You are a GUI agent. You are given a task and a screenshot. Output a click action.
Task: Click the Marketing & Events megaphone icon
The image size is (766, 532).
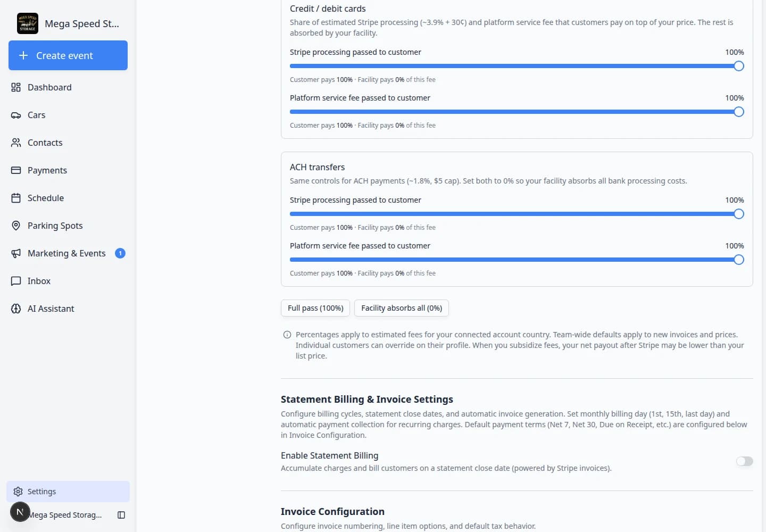(16, 253)
